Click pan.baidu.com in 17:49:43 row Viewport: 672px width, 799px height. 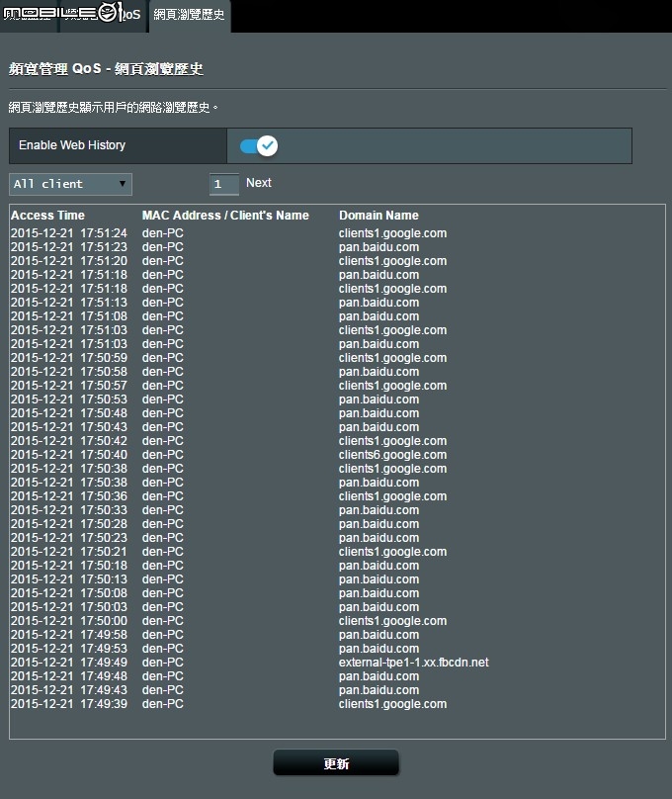[378, 690]
